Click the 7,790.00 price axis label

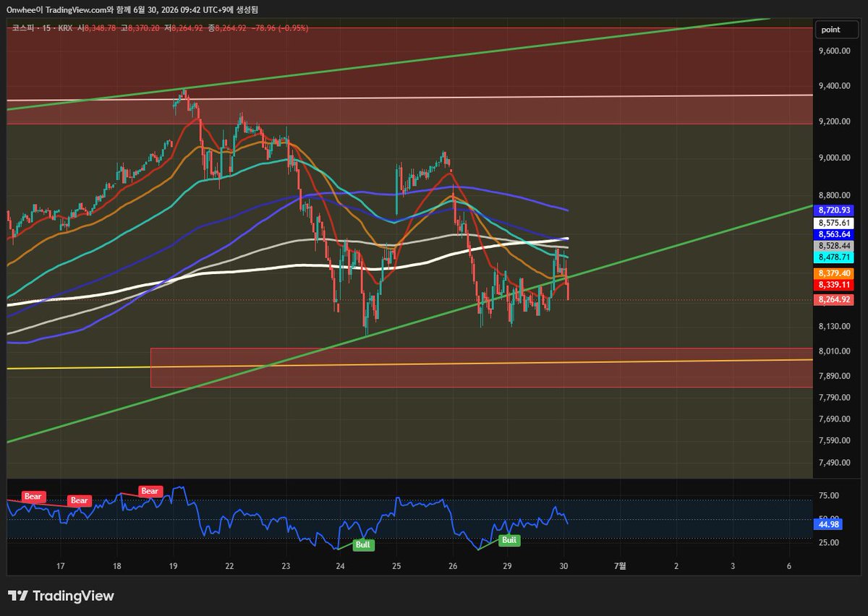pos(834,398)
